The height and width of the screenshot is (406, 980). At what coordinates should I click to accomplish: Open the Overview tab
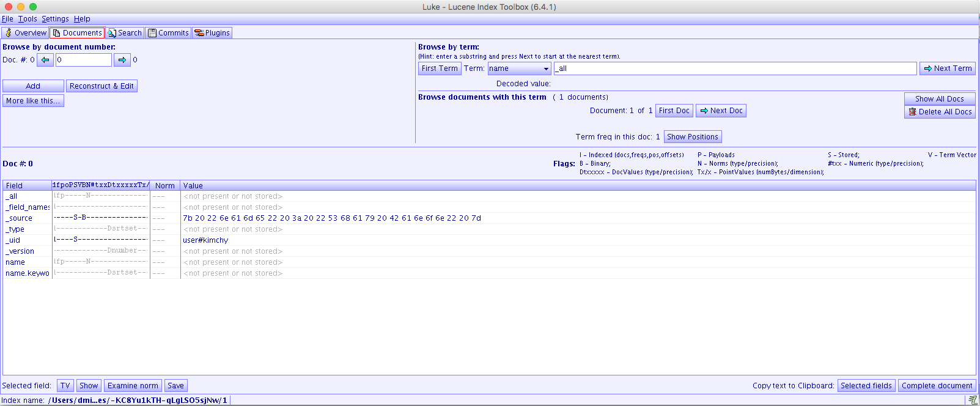25,33
